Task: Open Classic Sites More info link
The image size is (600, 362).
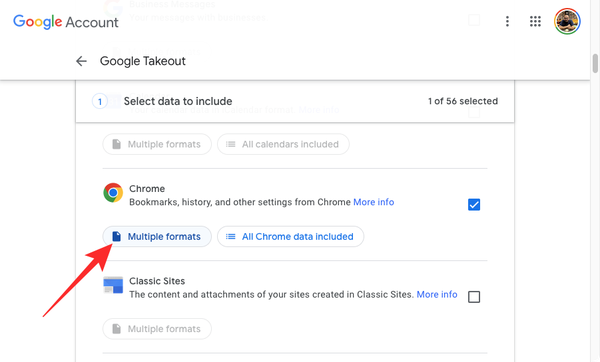Action: [x=437, y=294]
